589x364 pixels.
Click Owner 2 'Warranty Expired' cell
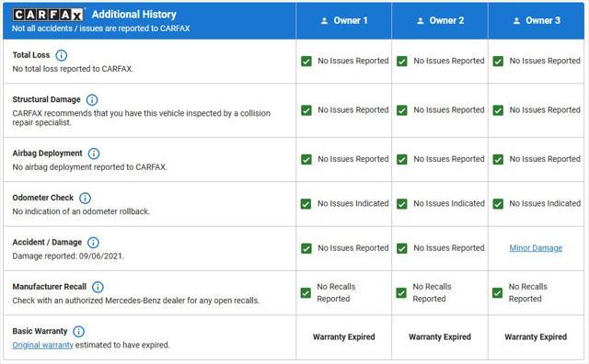[x=440, y=337]
